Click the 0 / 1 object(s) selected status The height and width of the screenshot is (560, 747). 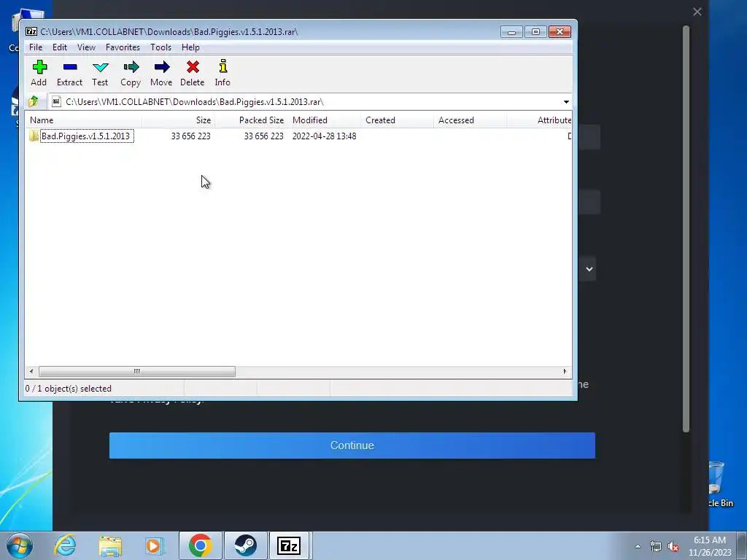click(x=68, y=389)
